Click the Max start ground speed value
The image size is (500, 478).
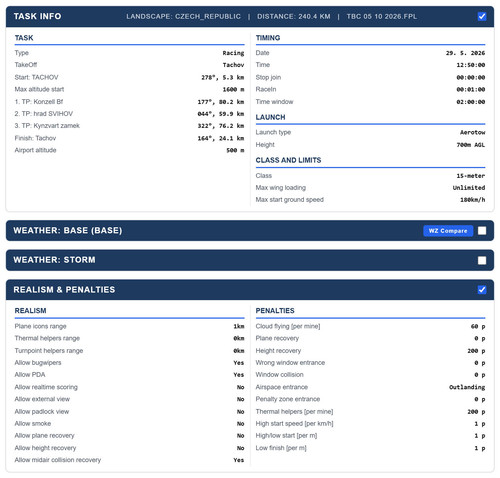point(472,200)
